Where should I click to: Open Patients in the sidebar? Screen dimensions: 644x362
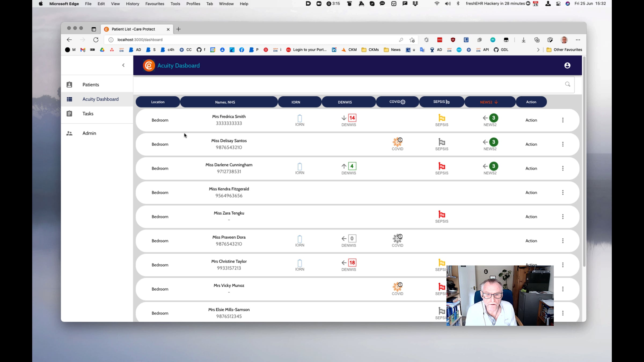click(91, 84)
